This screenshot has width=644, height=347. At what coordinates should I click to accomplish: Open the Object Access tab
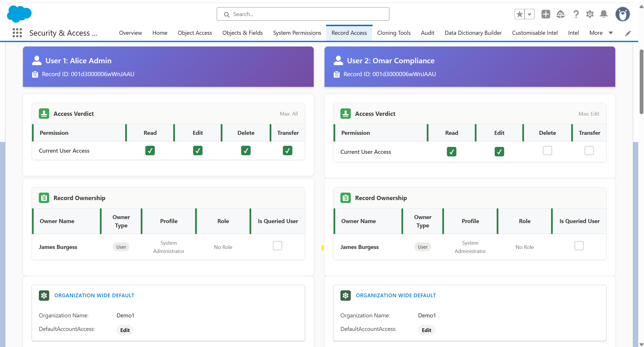click(195, 33)
